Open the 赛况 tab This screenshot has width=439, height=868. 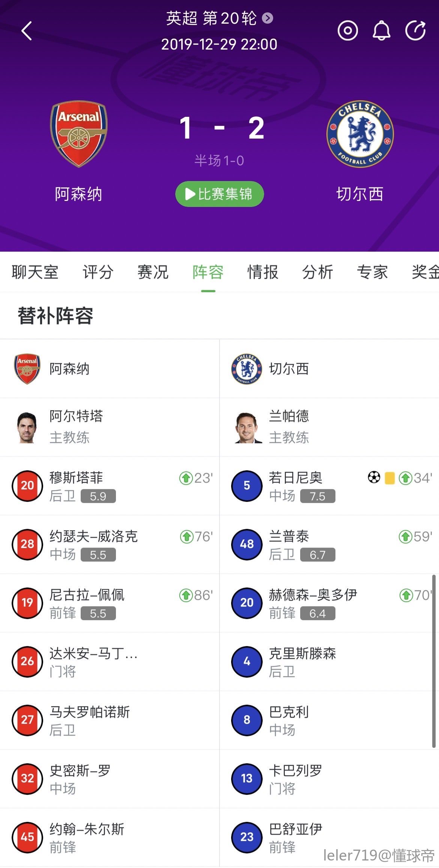(x=153, y=272)
